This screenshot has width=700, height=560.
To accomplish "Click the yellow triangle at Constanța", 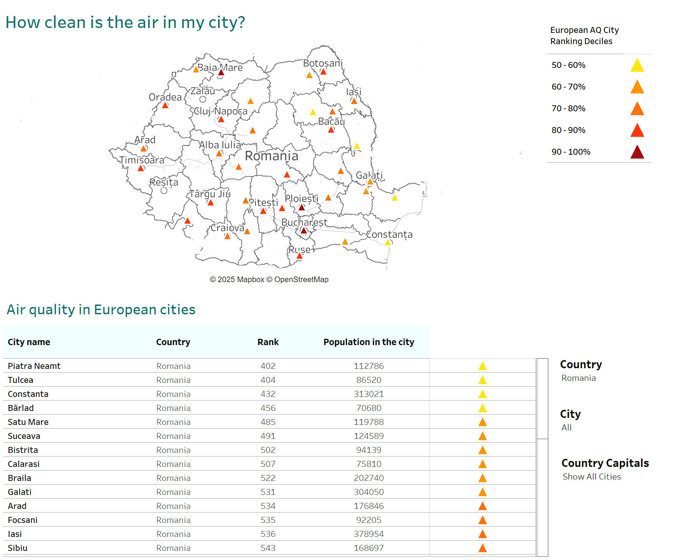I will point(389,242).
